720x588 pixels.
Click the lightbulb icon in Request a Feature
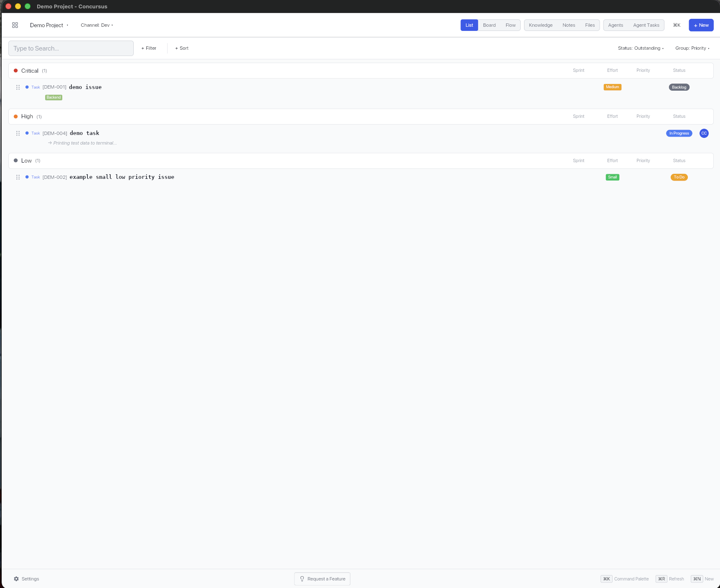[302, 579]
